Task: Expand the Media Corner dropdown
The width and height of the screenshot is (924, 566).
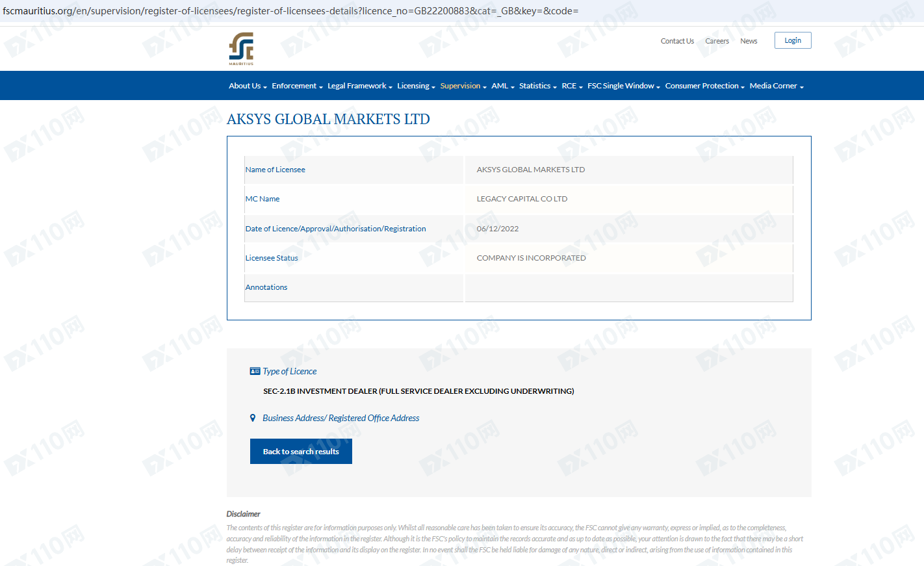Action: pos(776,86)
